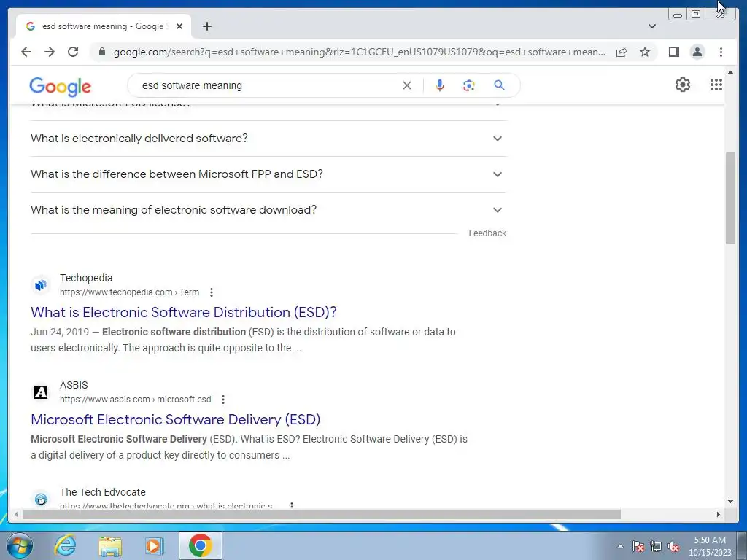The image size is (747, 560).
Task: Open Chrome three-dot menu
Action: pos(721,52)
